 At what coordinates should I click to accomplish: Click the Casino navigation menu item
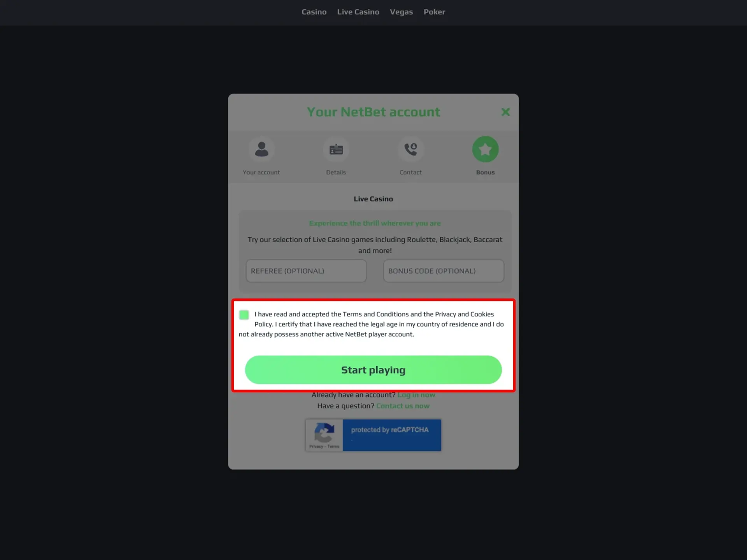(314, 12)
